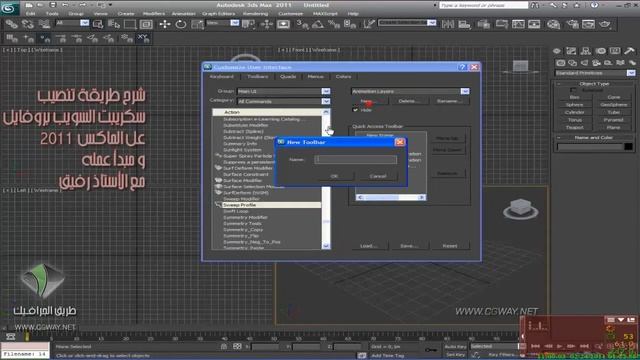
Task: Select the Unlink Selection tool
Action: point(28,24)
